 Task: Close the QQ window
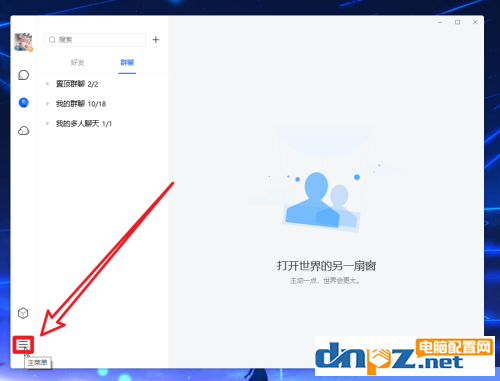[475, 22]
